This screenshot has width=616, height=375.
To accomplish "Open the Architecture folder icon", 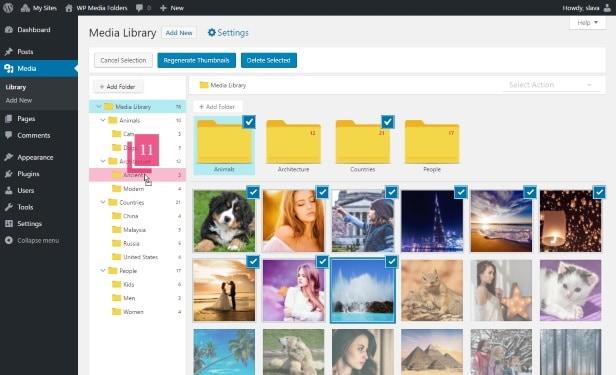I will pos(293,142).
